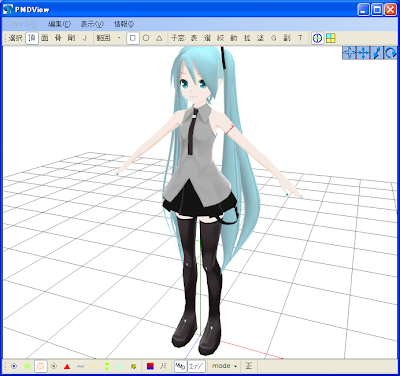Open the G child window
This screenshot has height=376, width=400.
coord(274,38)
